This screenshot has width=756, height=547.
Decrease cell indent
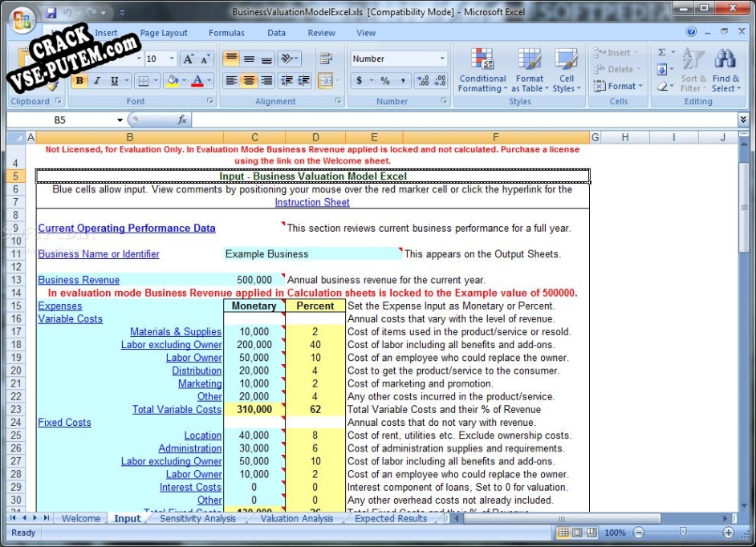287,80
